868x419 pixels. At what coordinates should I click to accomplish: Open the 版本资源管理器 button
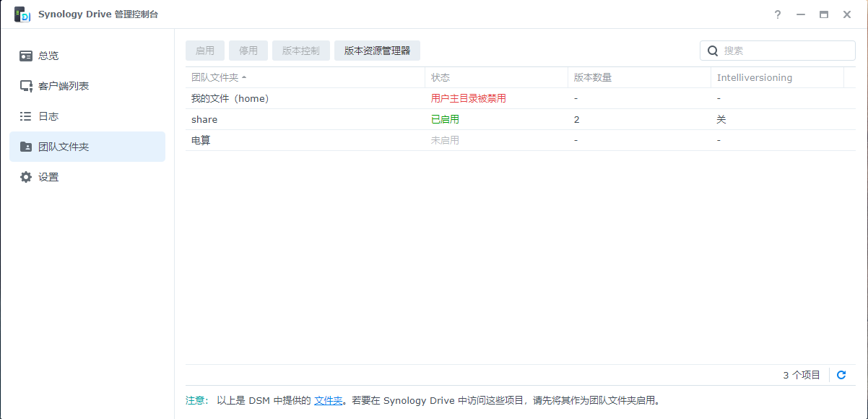coord(377,51)
